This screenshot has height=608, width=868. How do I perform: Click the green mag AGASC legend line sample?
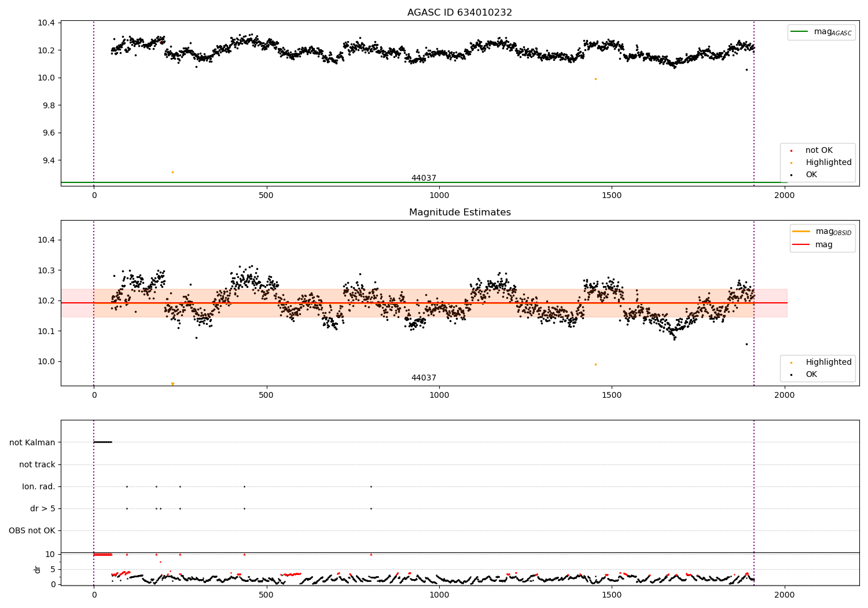pos(800,32)
